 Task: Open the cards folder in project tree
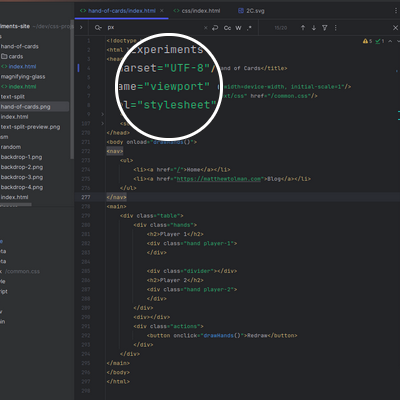point(12,56)
